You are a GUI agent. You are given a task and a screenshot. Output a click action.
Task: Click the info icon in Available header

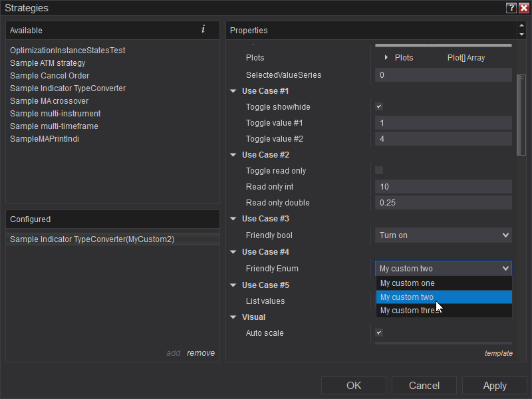click(203, 29)
